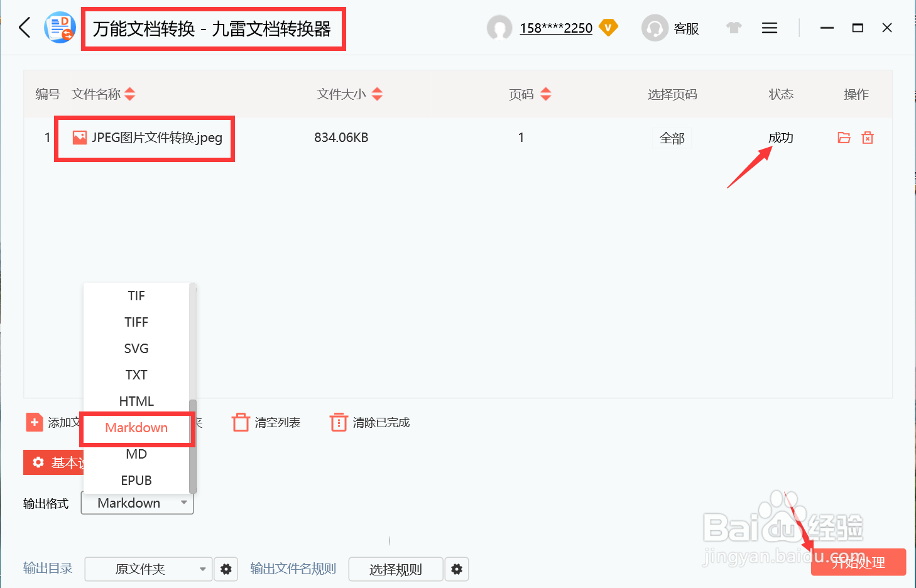Open the skin theme shirt icon
This screenshot has width=916, height=588.
point(734,28)
